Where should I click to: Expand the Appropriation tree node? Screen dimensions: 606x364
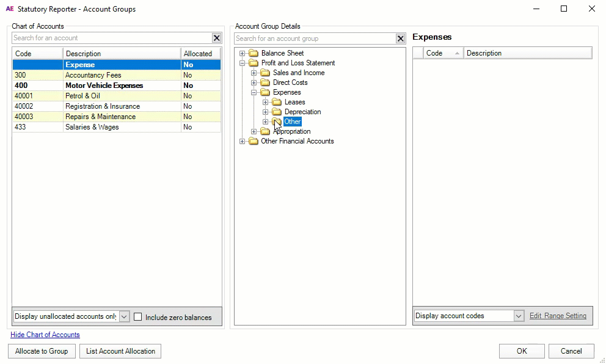click(x=254, y=131)
